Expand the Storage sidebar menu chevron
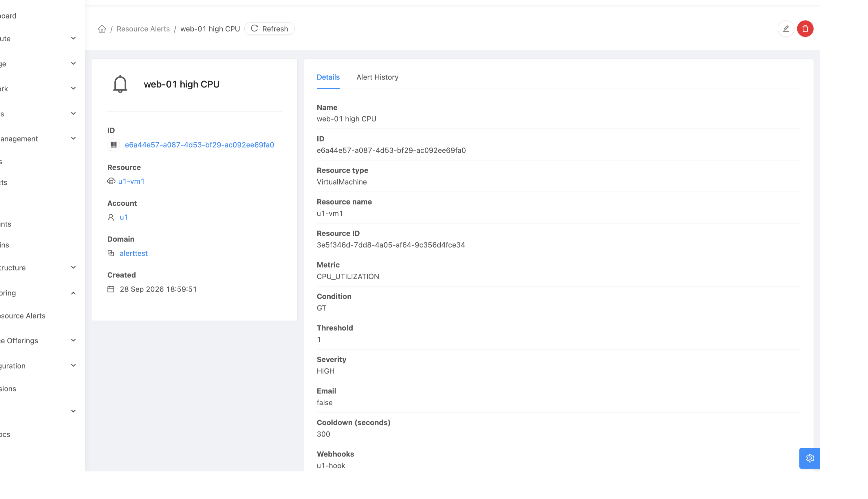Viewport: 868px width, 499px height. pos(73,63)
